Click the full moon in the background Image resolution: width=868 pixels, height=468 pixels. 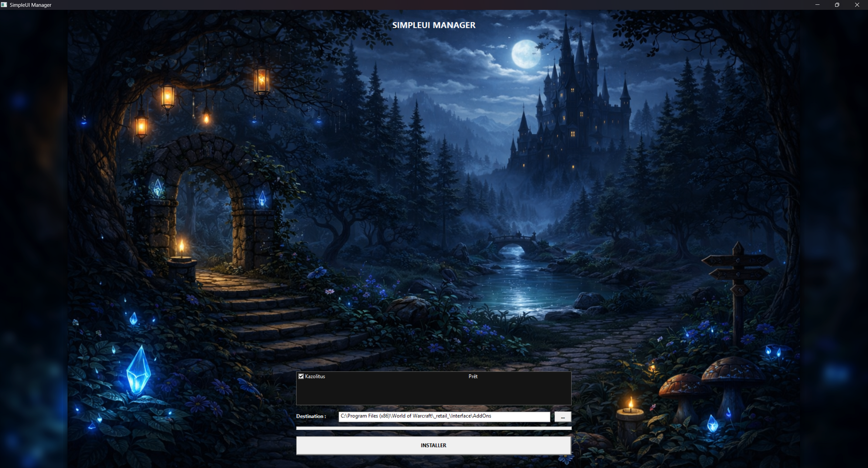pos(526,54)
